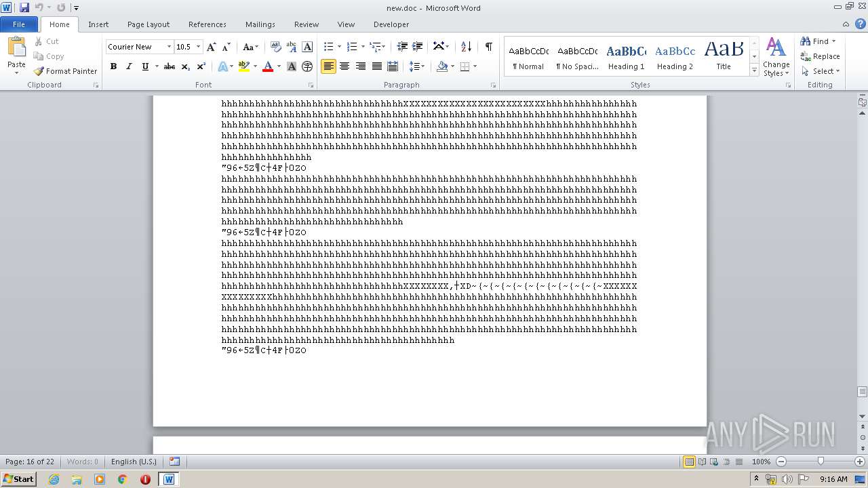Screen dimensions: 868x488
Task: Click the English (U.S.) language indicator
Action: 134,462
